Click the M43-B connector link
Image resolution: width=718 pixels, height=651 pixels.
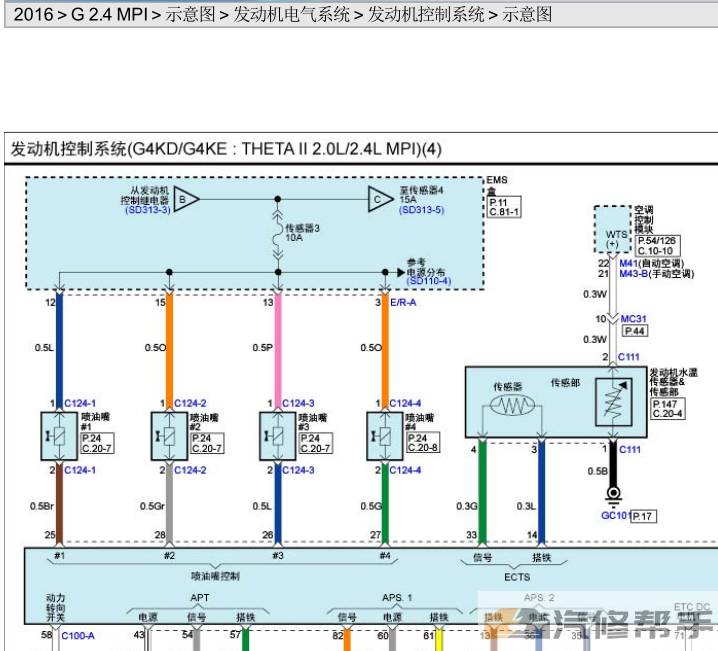(633, 274)
